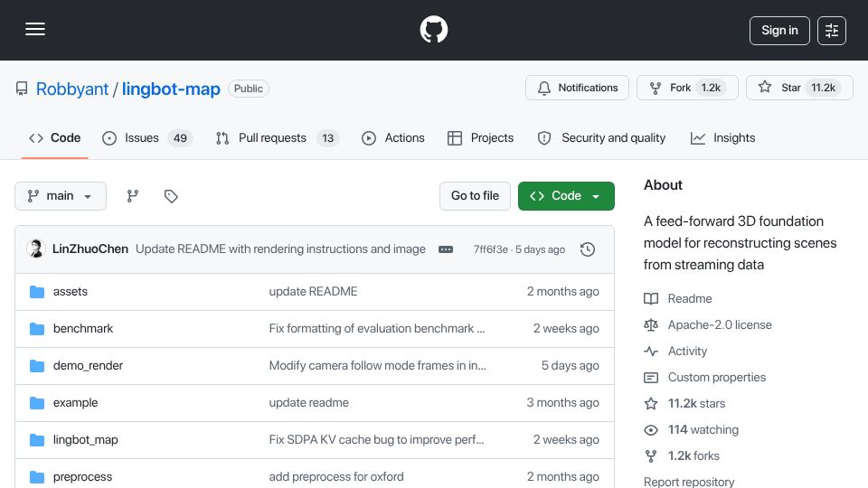Click the benchmark folder icon
Screen dimensions: 868x488
click(x=37, y=329)
